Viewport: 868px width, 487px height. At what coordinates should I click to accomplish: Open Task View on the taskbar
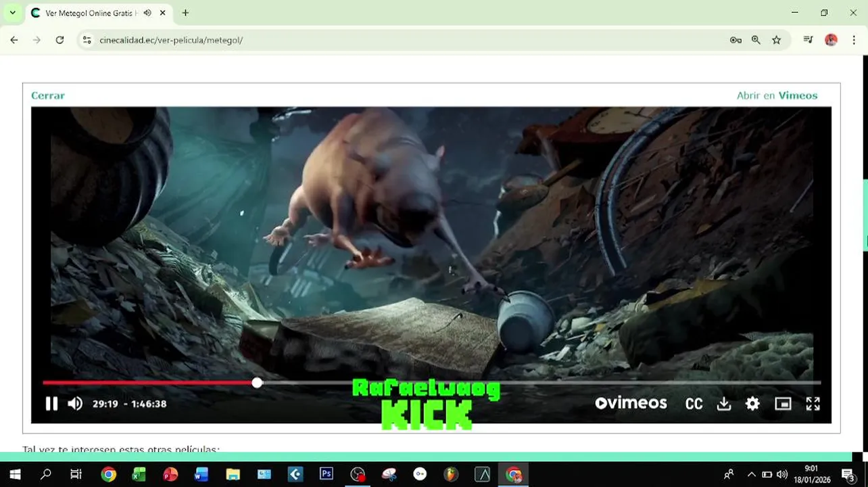click(x=76, y=474)
